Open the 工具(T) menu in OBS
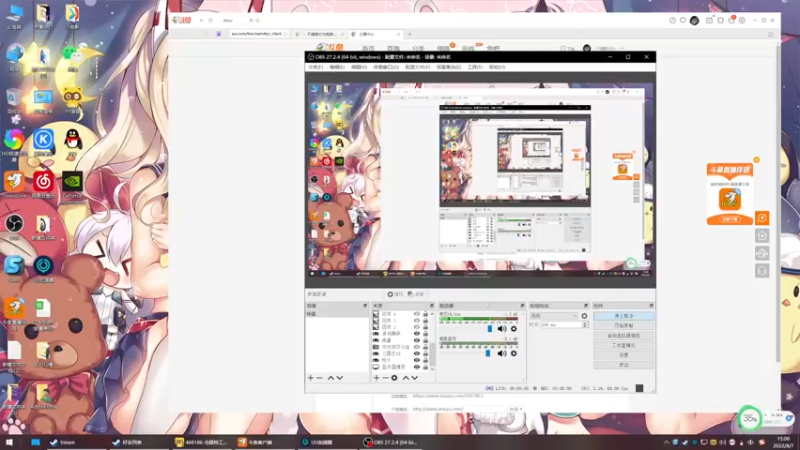 [x=475, y=67]
